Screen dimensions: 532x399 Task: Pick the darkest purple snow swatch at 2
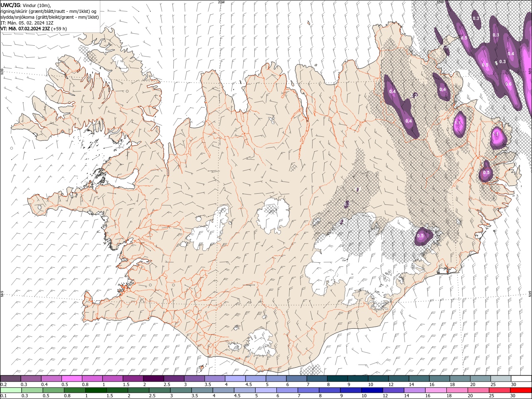pyautogui.click(x=153, y=379)
